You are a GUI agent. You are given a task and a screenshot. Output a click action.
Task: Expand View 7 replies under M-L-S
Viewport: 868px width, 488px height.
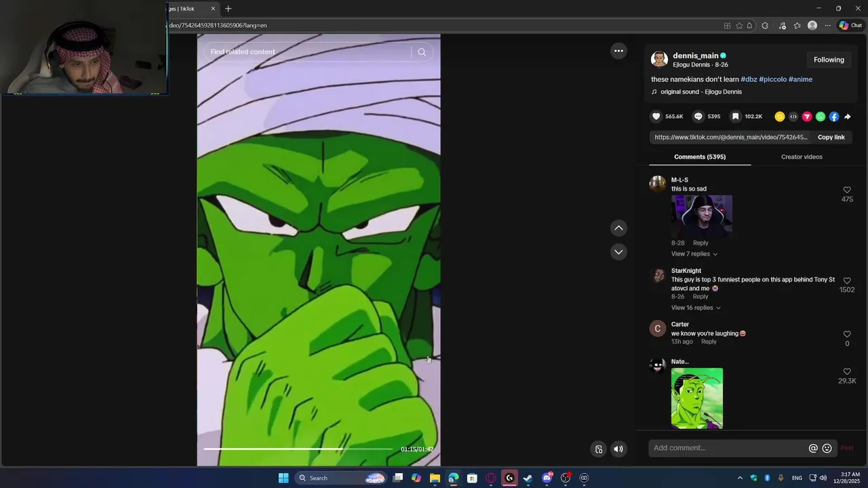click(x=694, y=254)
